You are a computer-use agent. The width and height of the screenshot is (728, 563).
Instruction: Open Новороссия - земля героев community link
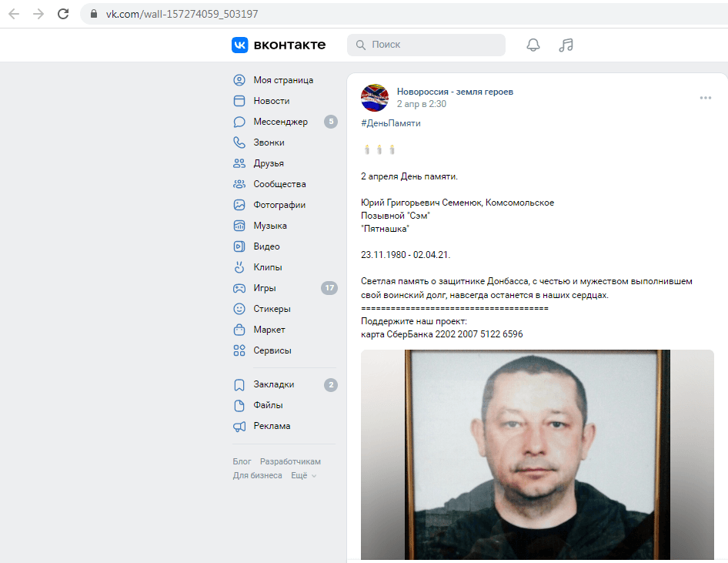point(455,92)
